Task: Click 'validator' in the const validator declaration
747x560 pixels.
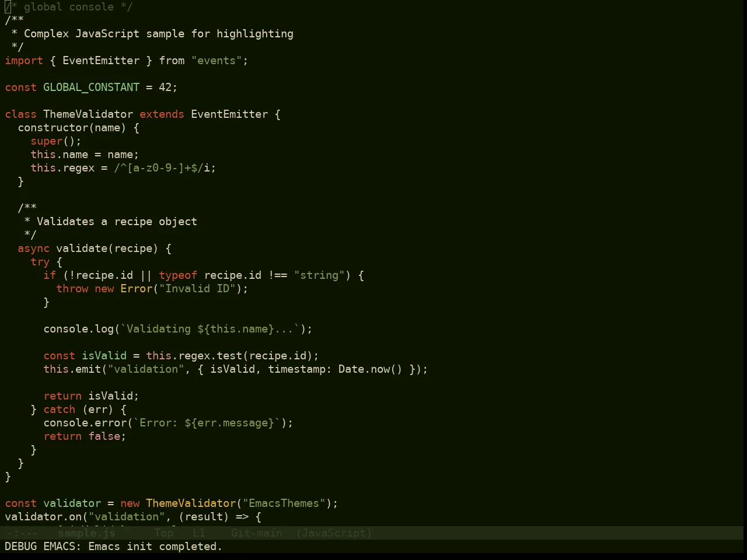Action: 72,503
